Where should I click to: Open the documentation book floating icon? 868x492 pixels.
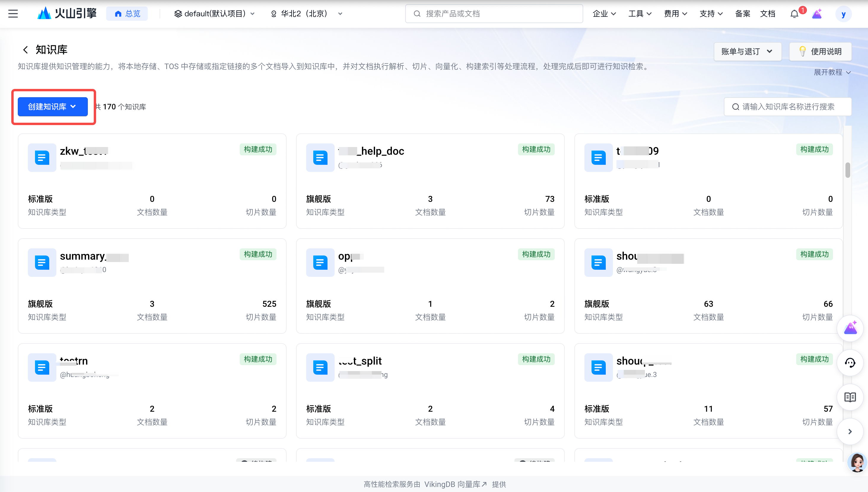point(850,397)
